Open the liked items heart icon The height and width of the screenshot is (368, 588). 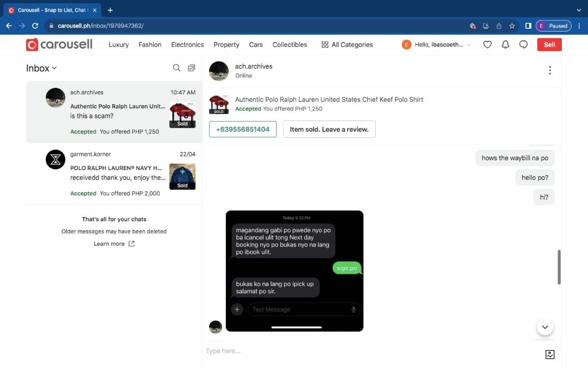click(x=487, y=45)
